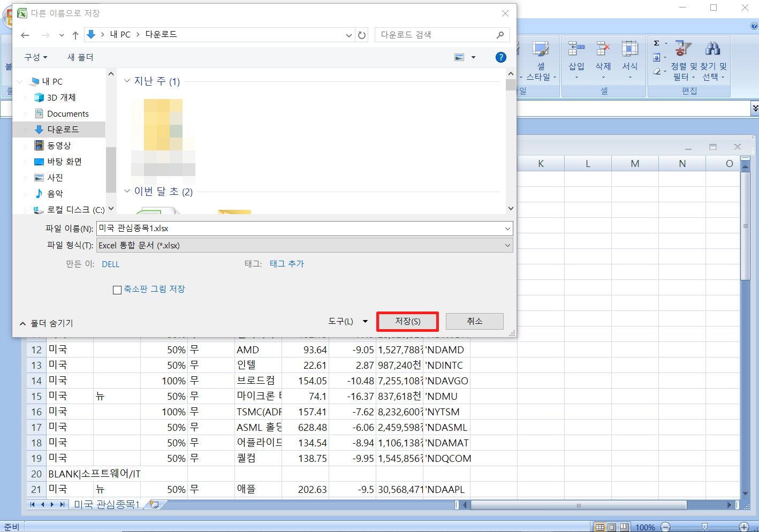
Task: Click 다운로드 in the address breadcrumb
Action: pos(161,34)
